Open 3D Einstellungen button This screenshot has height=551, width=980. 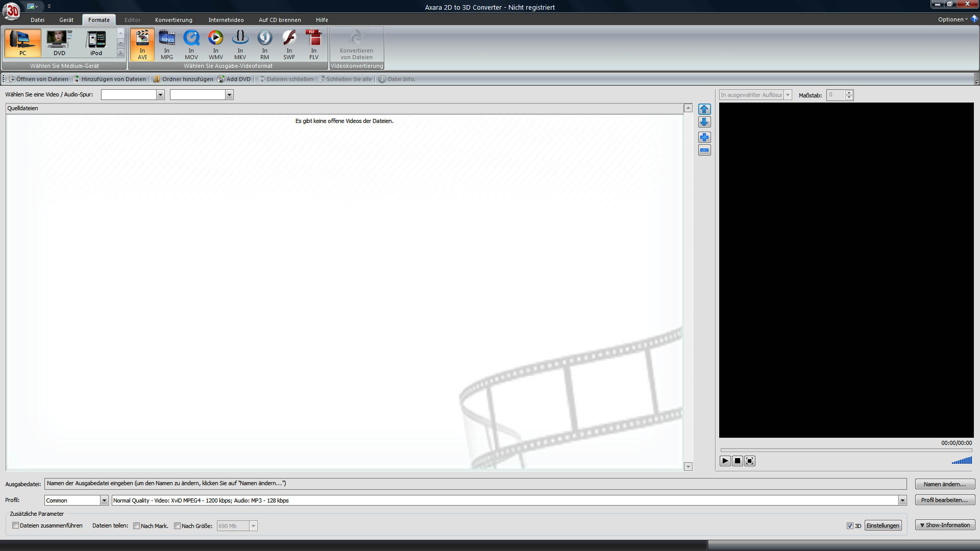[x=883, y=525]
